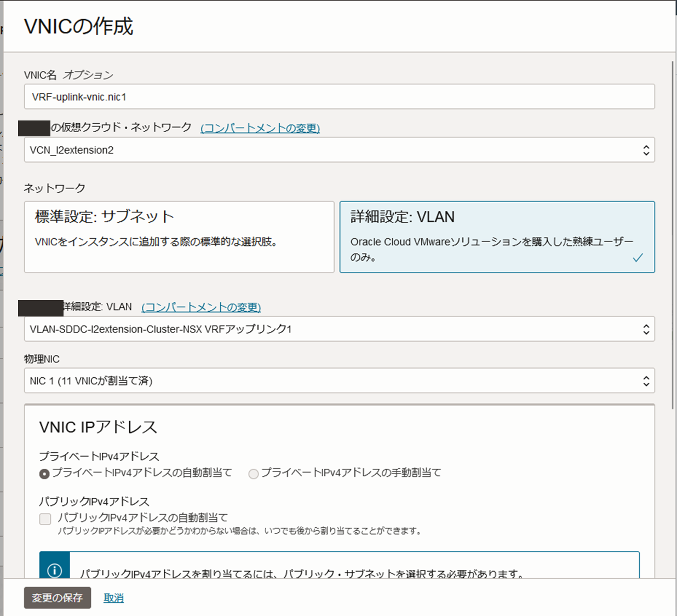Select the 標準設定: サブネット card
Screen dimensions: 677x616
pos(179,237)
